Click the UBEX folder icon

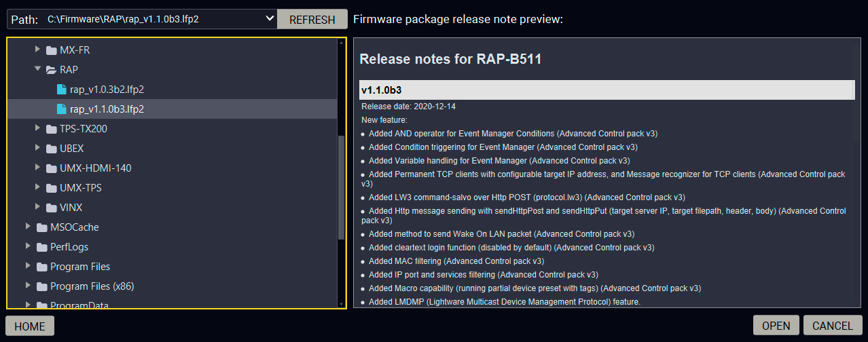[51, 149]
